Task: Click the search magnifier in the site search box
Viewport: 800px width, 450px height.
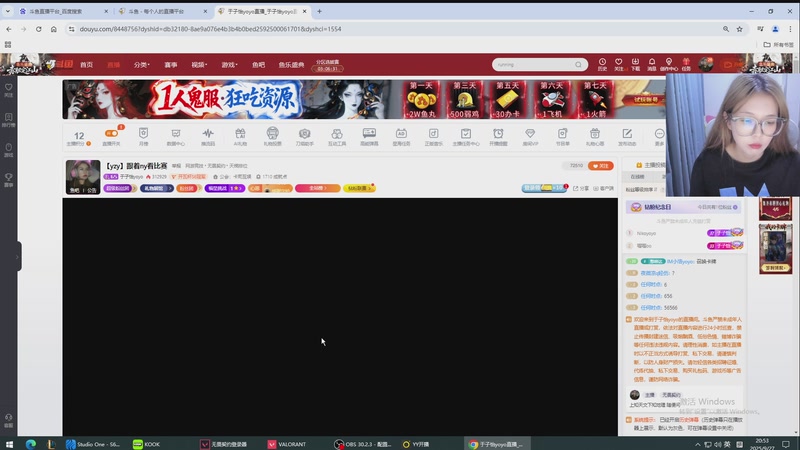Action: (x=578, y=65)
